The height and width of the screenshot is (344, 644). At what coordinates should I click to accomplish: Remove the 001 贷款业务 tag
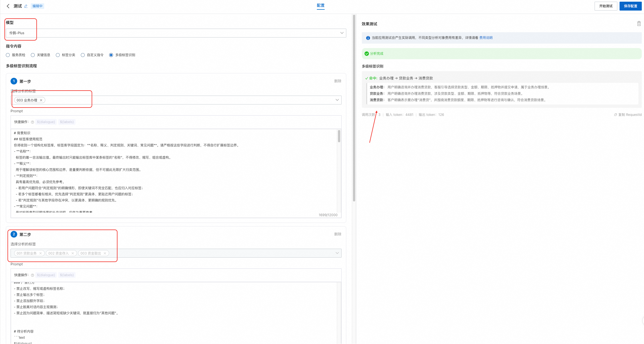click(x=41, y=253)
